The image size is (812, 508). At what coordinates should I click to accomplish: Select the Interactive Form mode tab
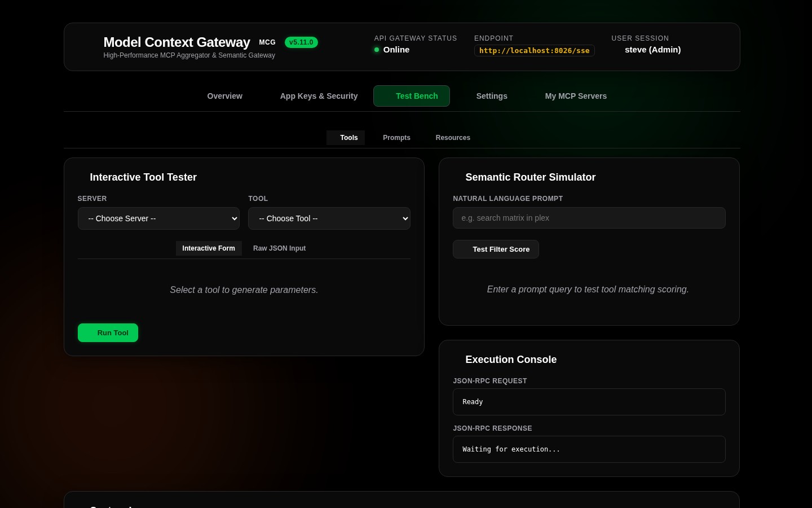click(209, 248)
